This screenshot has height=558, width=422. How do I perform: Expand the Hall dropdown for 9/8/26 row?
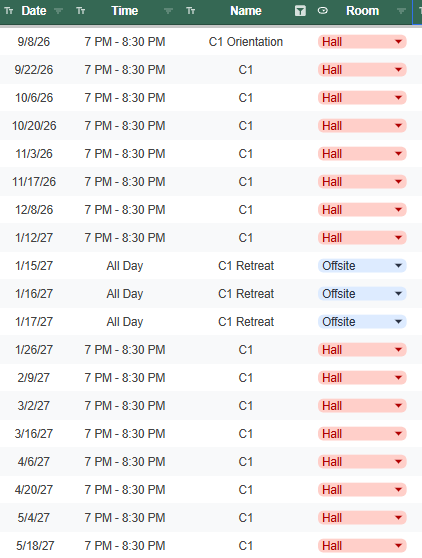(x=399, y=42)
